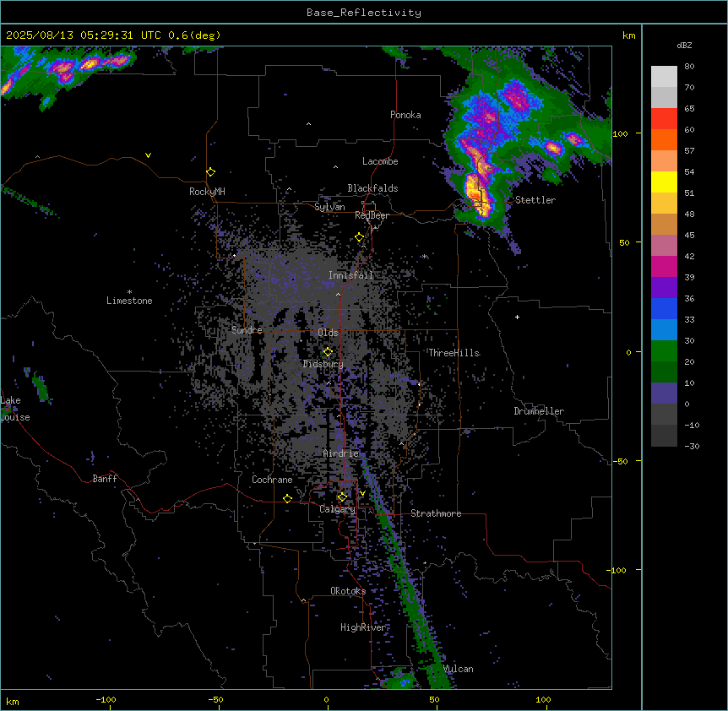This screenshot has height=711, width=728.
Task: Click the asterisk marker east of Innisfail
Action: [x=424, y=256]
